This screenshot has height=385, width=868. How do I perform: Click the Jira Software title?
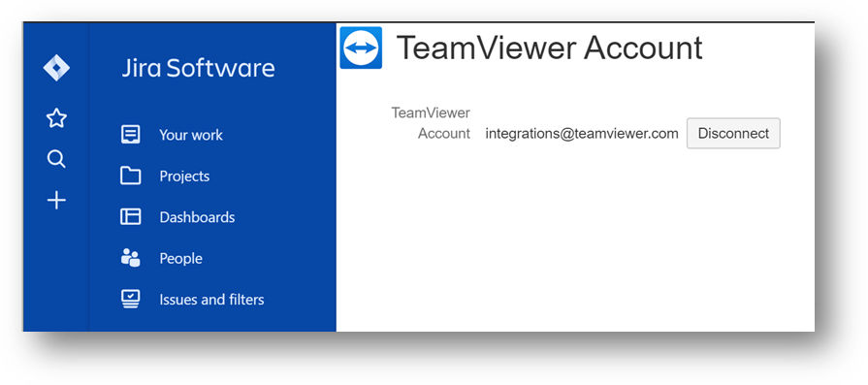198,68
